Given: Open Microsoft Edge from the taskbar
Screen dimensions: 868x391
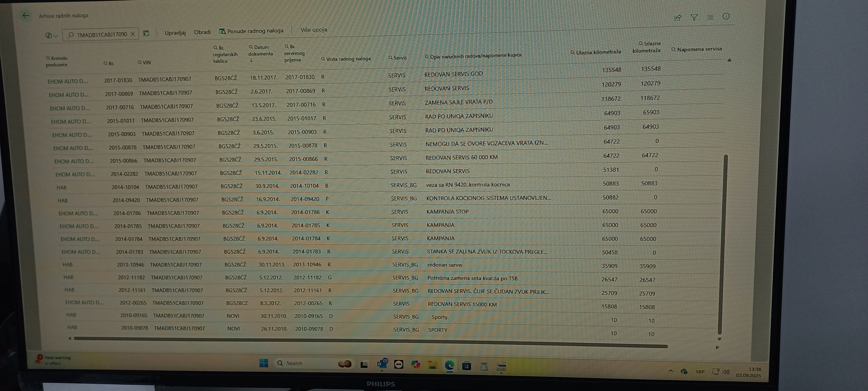Looking at the screenshot, I should pyautogui.click(x=449, y=365).
